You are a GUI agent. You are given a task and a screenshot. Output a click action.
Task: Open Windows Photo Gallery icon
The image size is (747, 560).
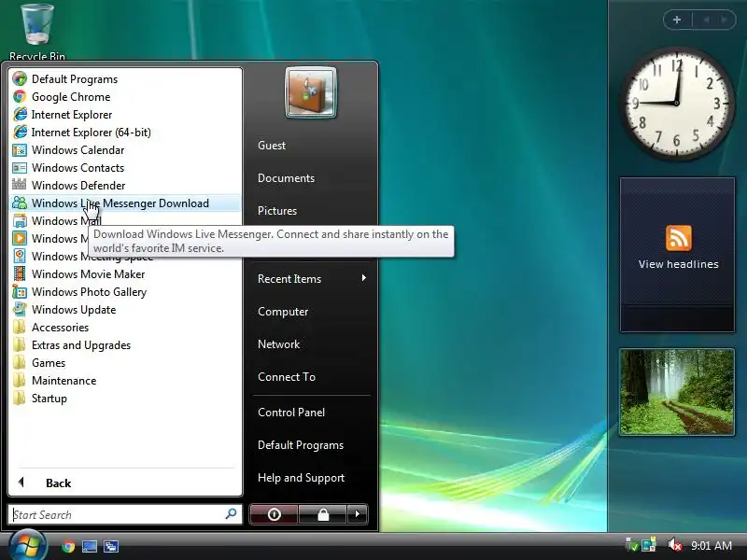20,292
